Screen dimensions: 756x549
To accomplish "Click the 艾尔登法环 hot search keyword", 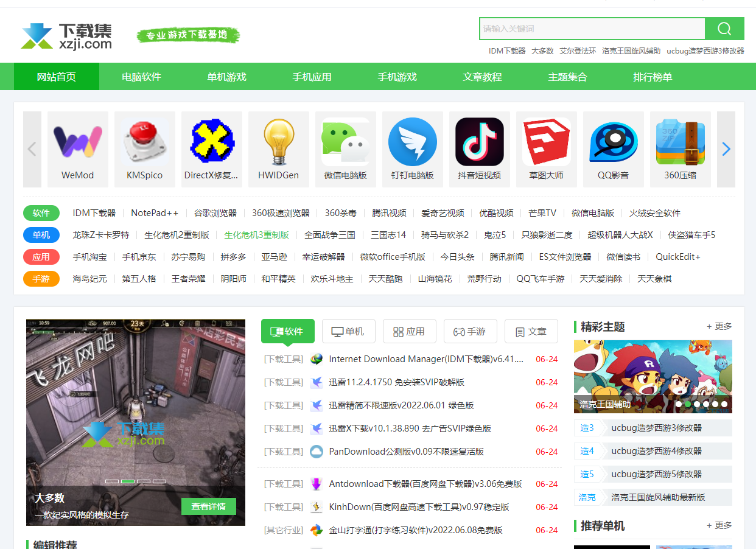I will 578,51.
